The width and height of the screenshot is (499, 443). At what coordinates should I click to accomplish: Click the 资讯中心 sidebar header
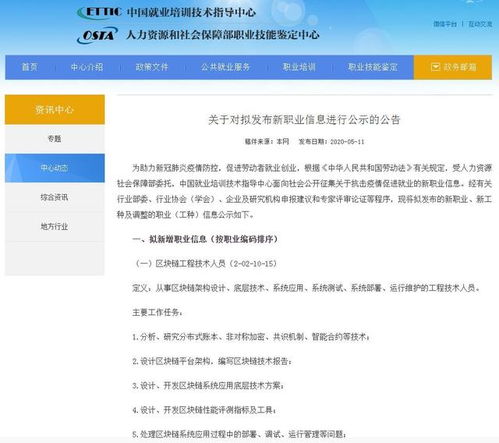coord(55,110)
